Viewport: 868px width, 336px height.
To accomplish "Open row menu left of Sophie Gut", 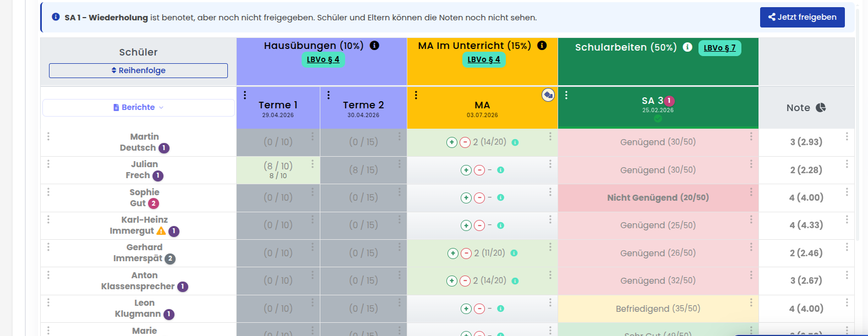I will click(x=48, y=192).
